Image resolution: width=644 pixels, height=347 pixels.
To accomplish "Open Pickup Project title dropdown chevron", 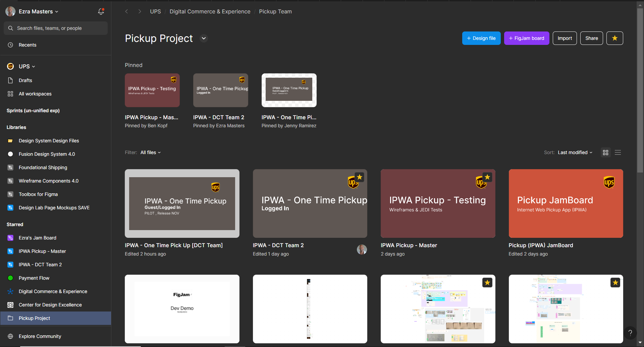I will [204, 38].
